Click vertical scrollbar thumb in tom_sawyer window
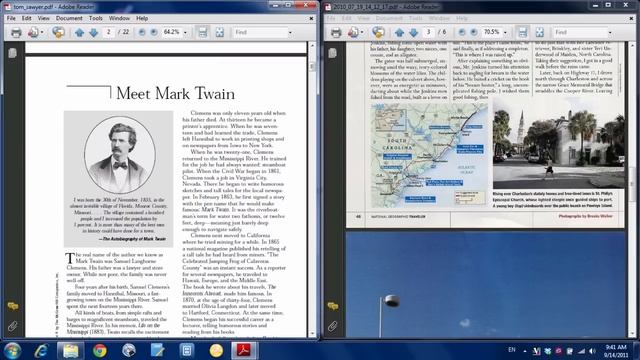The image size is (640, 360). (312, 66)
